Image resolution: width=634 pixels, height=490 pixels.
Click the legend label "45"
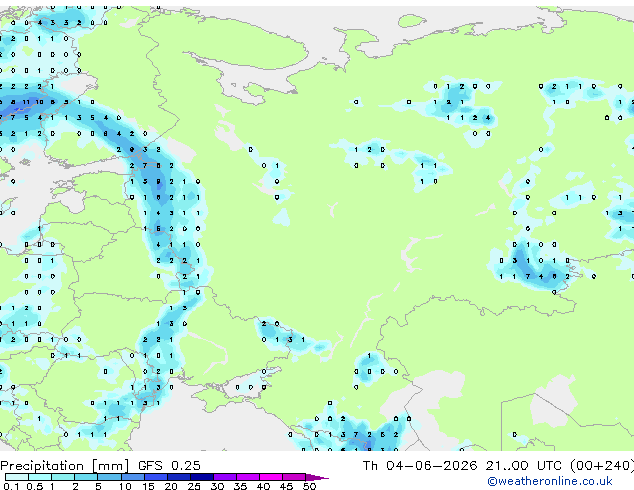[286, 486]
